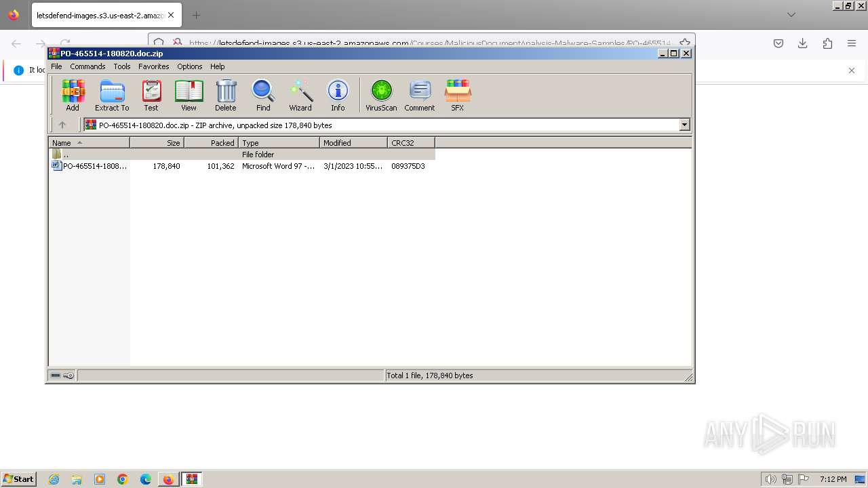Switch to the letsdefend-images Firefox tab
Screen dimensions: 868x488
point(100,15)
